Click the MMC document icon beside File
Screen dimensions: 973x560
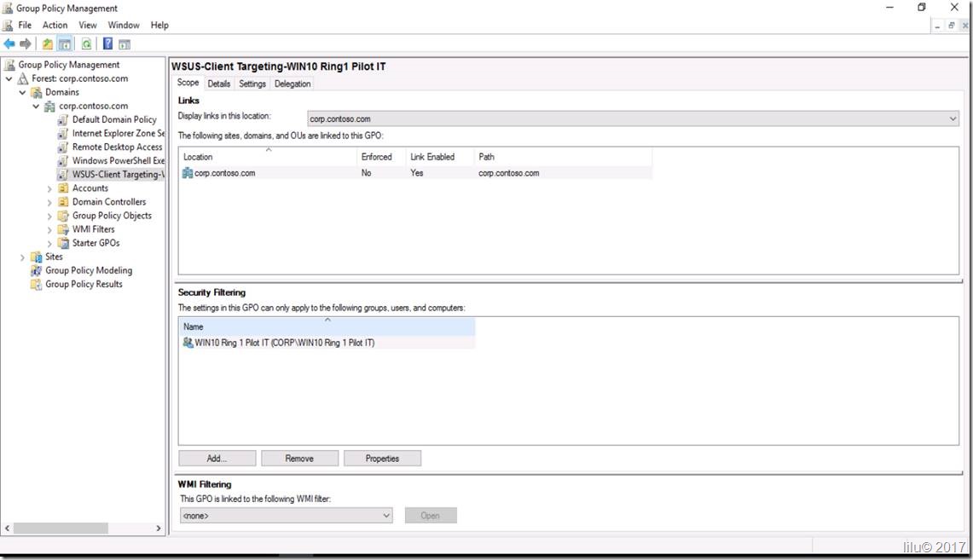8,26
